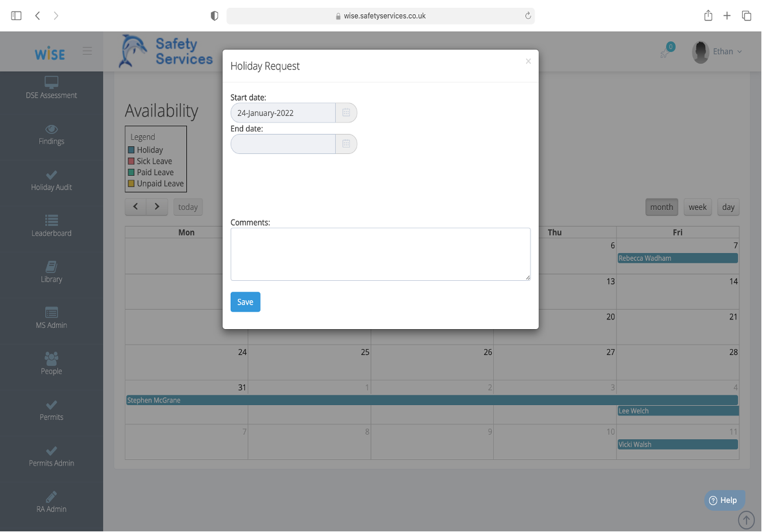Open Vicki Walsh holiday event
Screen dimensions: 762x532
678,444
